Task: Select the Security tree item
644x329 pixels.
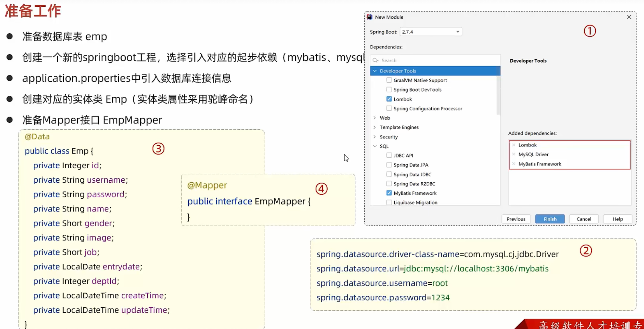Action: pos(389,137)
